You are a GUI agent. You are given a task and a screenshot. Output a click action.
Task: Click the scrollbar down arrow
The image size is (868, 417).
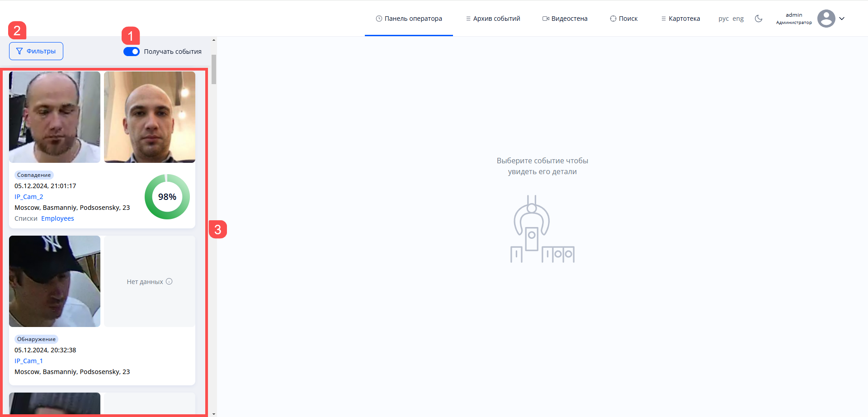tap(214, 413)
